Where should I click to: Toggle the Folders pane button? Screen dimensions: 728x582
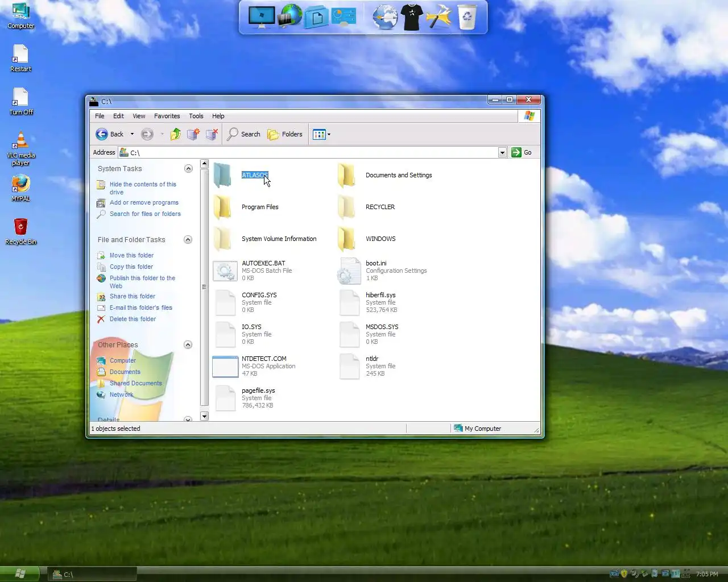(x=285, y=134)
